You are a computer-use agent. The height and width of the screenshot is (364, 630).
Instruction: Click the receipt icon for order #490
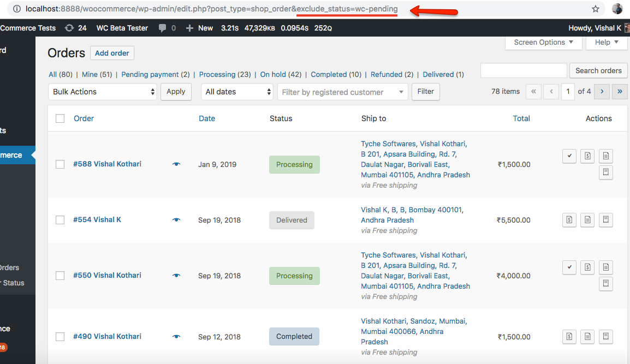[x=605, y=336]
